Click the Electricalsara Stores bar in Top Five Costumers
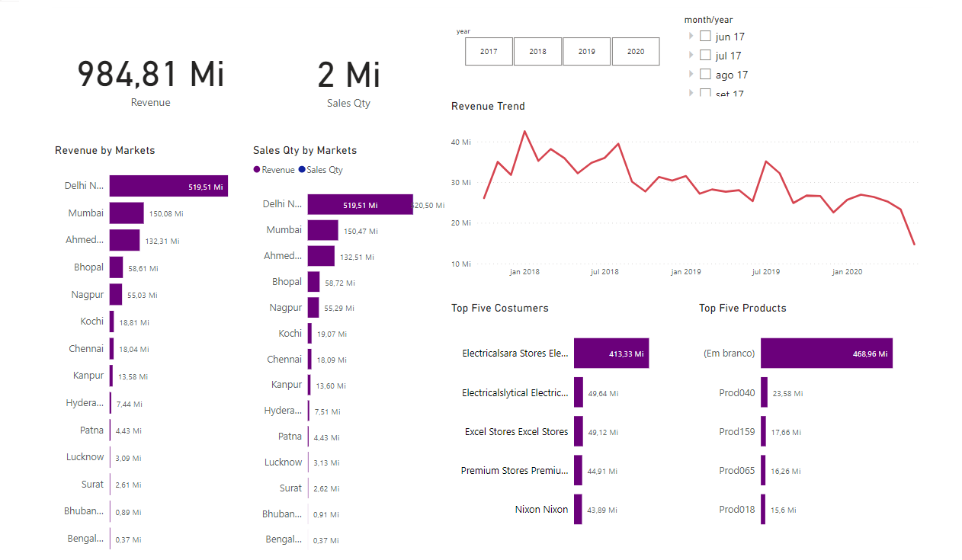The image size is (962, 560). [x=611, y=353]
